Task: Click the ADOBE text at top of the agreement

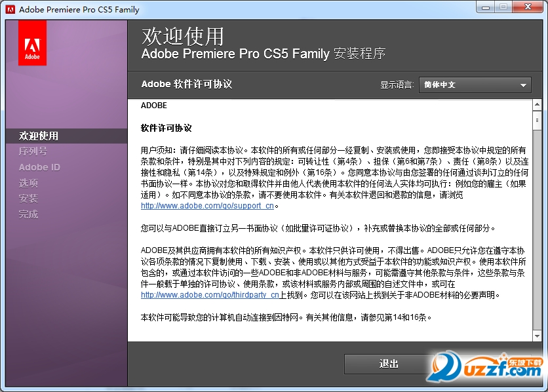Action: click(154, 106)
